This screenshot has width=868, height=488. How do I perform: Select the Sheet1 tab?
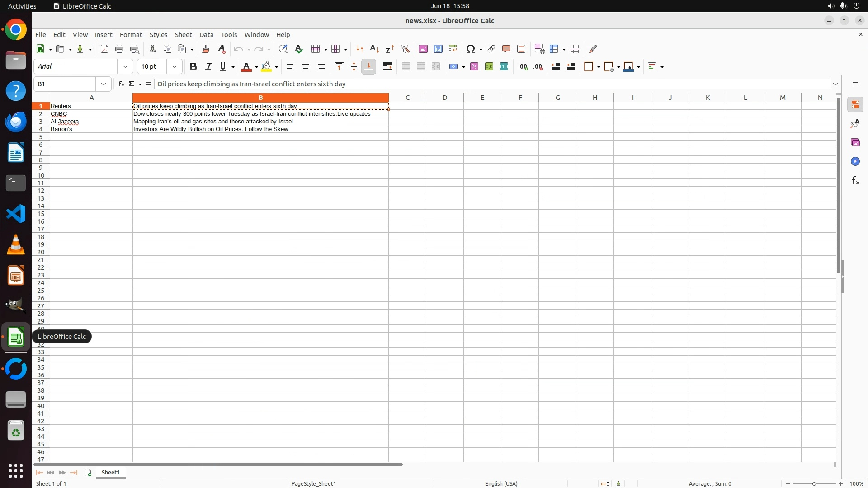[x=110, y=472]
